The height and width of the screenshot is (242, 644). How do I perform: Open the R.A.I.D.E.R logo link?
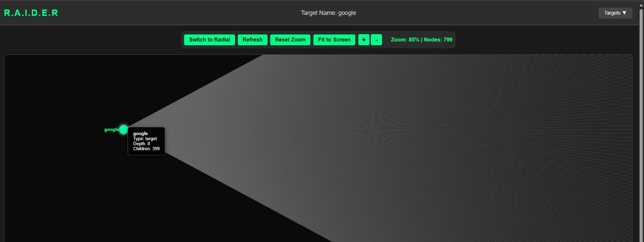pos(31,13)
